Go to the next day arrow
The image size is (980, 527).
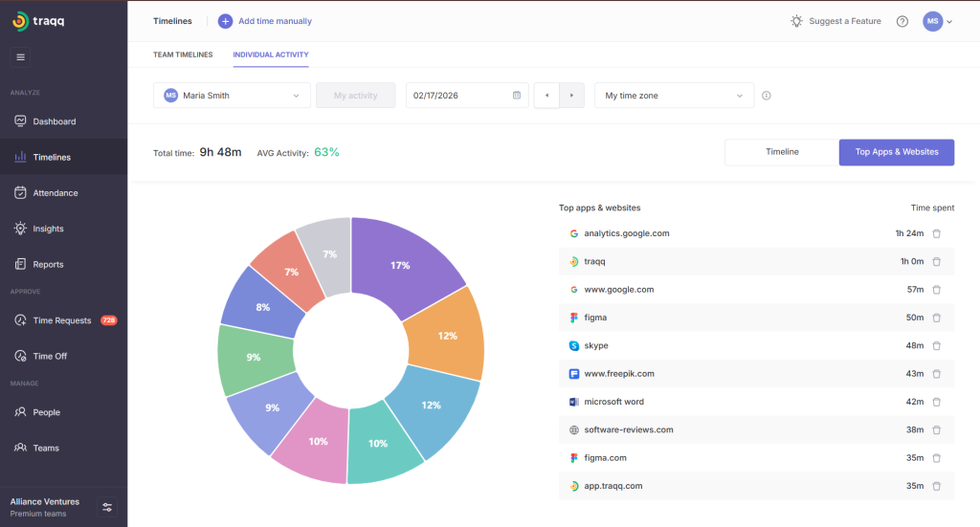click(571, 96)
